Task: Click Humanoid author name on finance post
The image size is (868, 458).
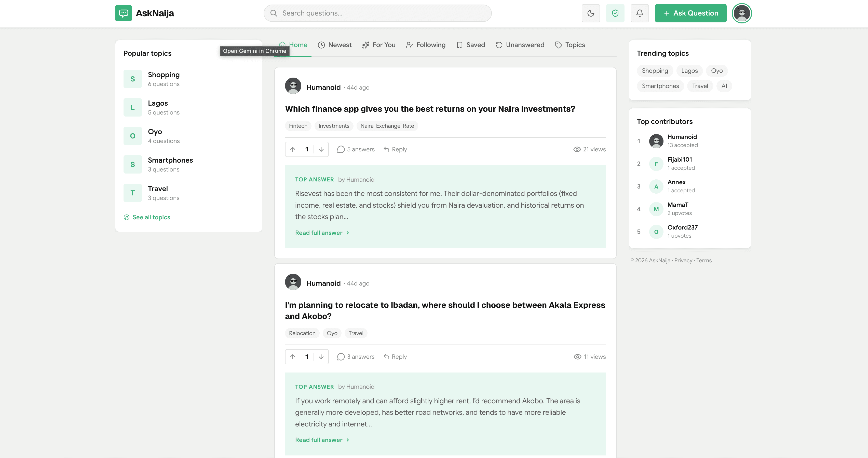Action: click(323, 88)
